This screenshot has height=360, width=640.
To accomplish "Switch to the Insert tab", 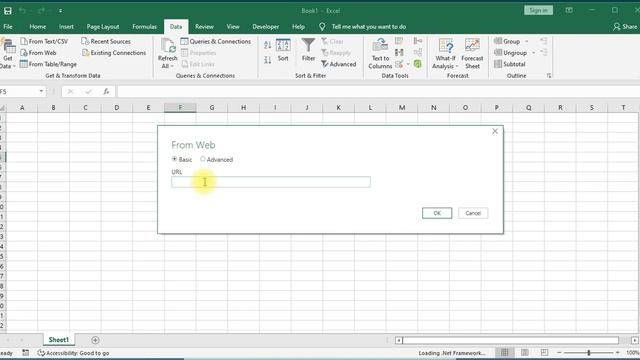I will point(66,27).
